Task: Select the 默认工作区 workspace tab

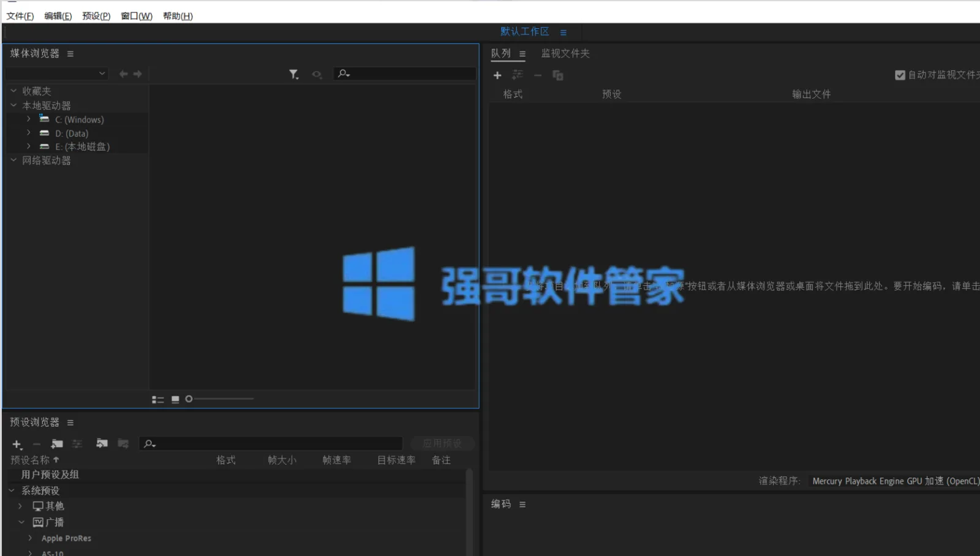Action: pyautogui.click(x=525, y=32)
